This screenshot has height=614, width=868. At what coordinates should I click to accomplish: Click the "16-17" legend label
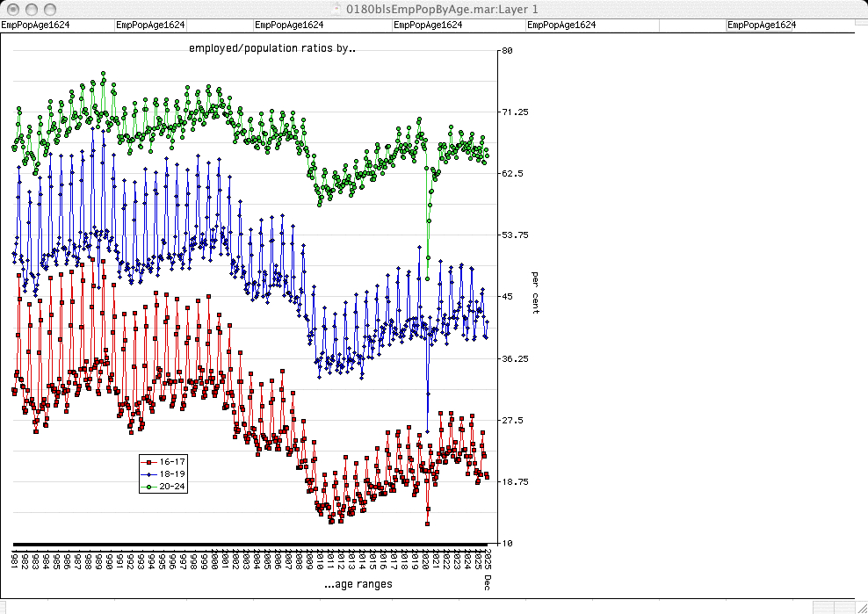171,461
